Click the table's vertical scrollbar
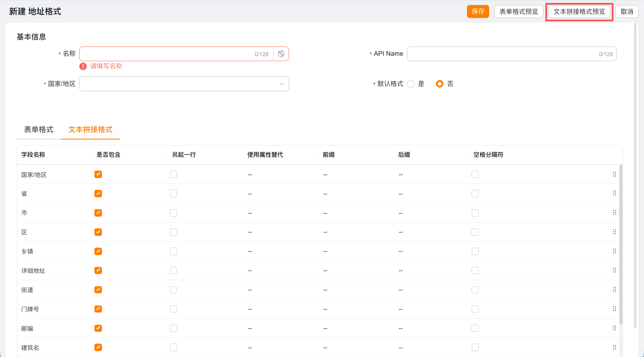The width and height of the screenshot is (644, 357). point(621,244)
